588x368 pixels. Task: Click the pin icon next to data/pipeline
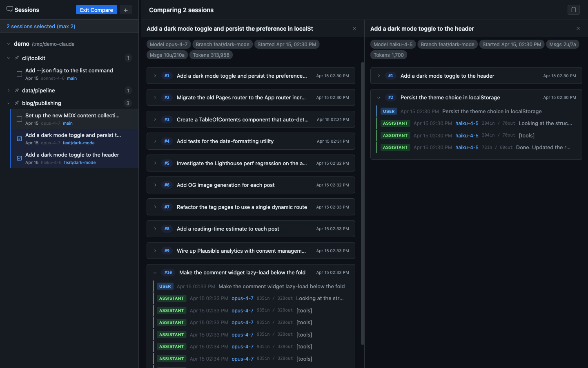click(x=17, y=90)
